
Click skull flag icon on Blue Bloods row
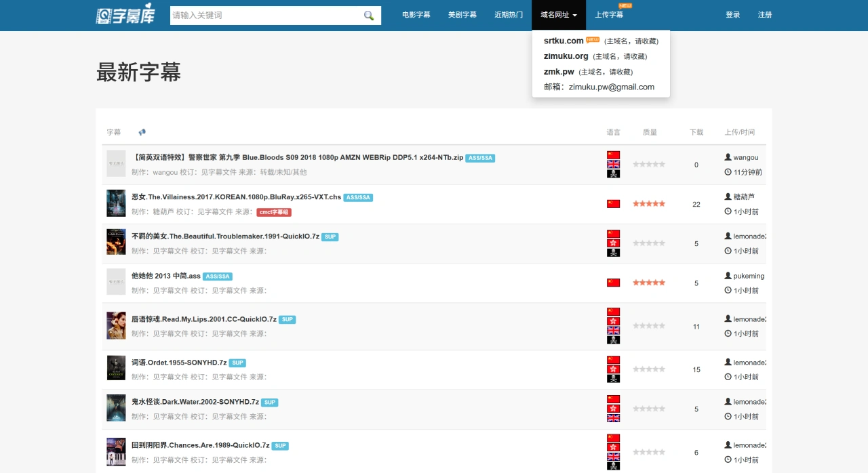tap(613, 174)
